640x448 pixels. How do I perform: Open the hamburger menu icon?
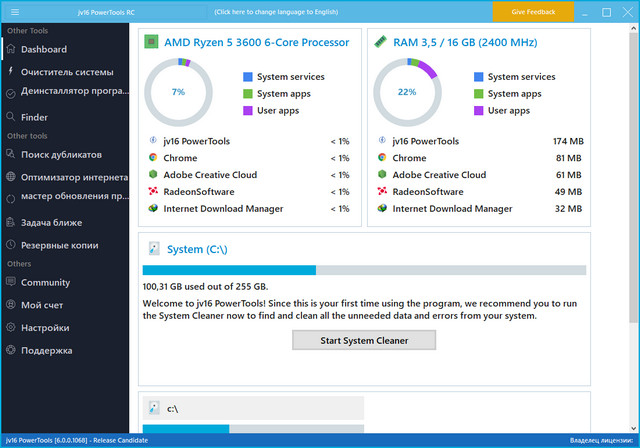pyautogui.click(x=12, y=11)
